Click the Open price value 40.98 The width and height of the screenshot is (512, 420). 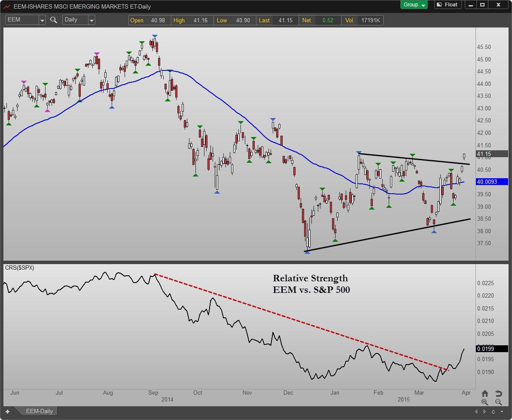click(x=158, y=20)
